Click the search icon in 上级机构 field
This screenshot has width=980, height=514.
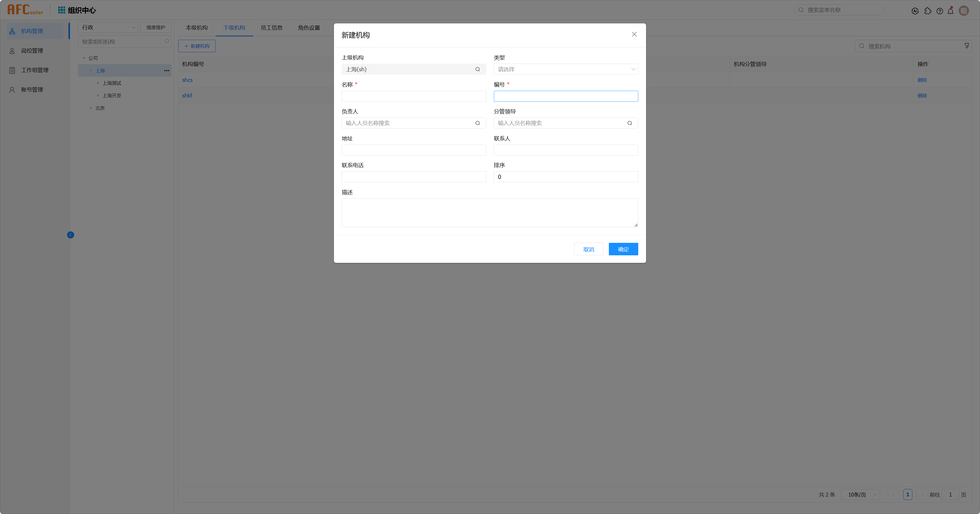click(x=478, y=69)
